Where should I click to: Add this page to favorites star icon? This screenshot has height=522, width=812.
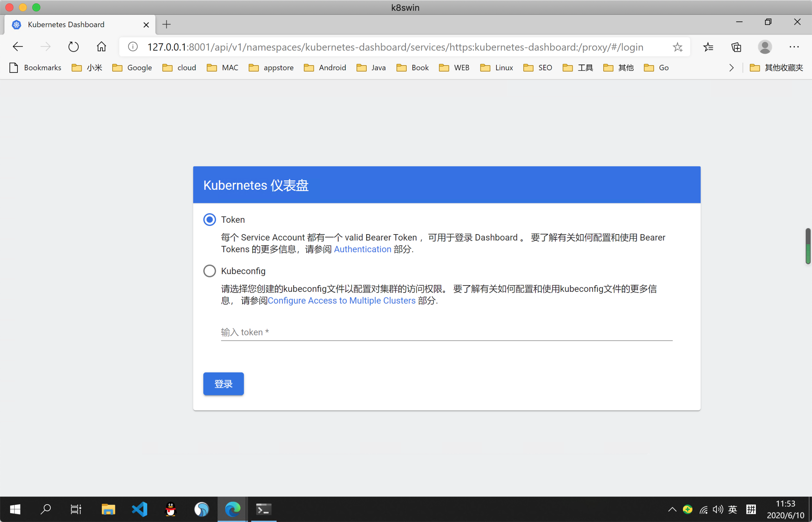pos(678,47)
